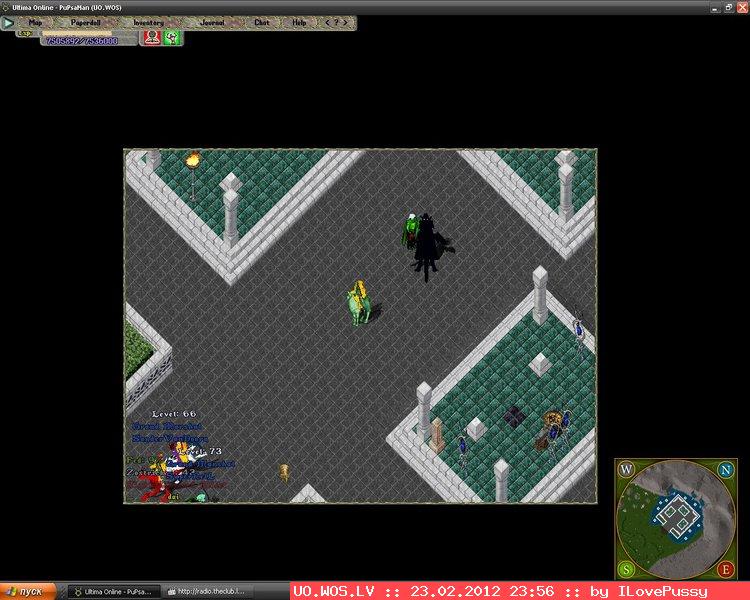Click the W compass marker on the minimap
The image size is (750, 600).
(x=627, y=469)
